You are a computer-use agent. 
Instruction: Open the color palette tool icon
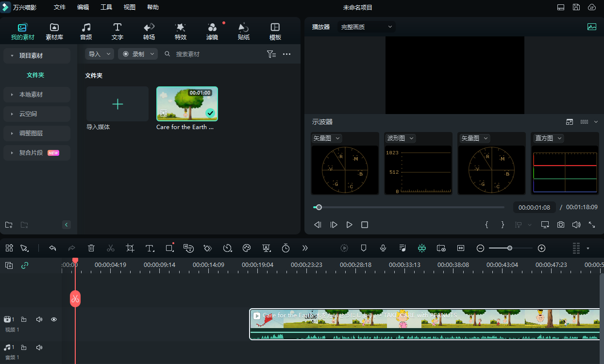coord(247,248)
